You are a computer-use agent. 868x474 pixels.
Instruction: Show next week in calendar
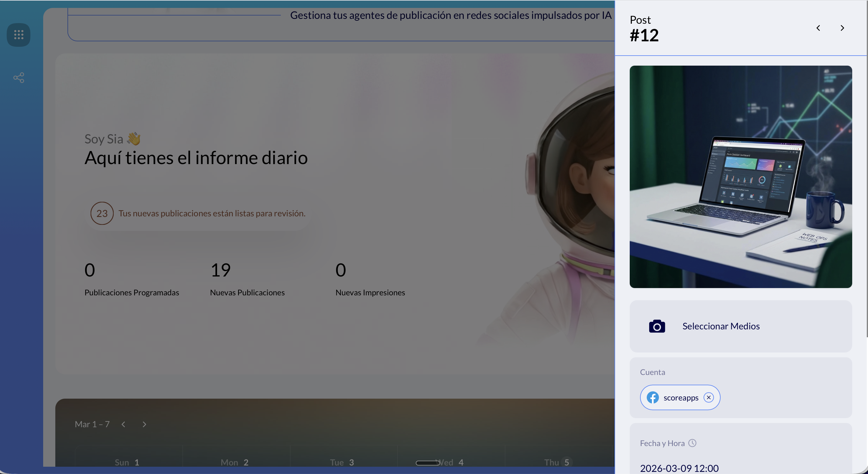click(x=144, y=424)
